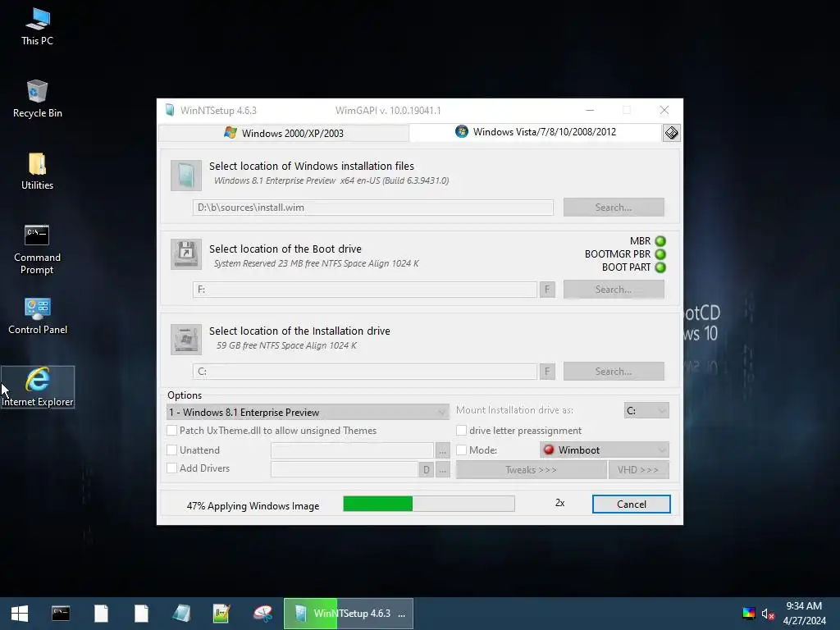Open the Wimboot mode dropdown

coord(605,450)
